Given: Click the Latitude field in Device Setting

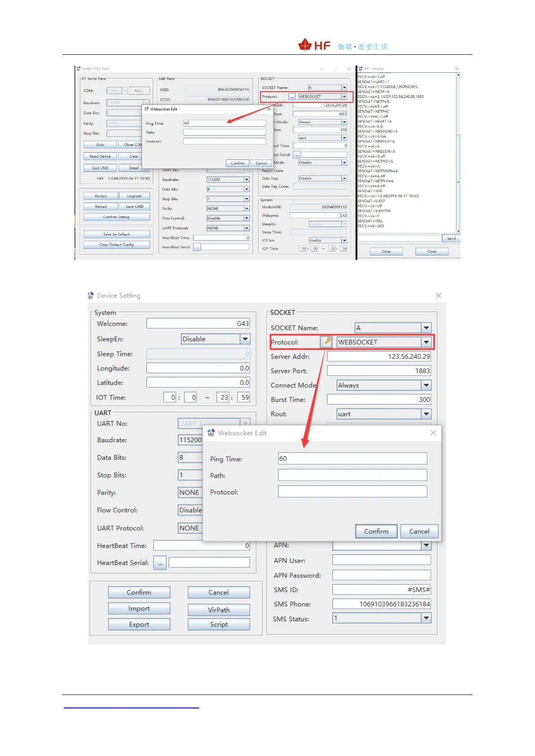Looking at the screenshot, I should pyautogui.click(x=198, y=382).
